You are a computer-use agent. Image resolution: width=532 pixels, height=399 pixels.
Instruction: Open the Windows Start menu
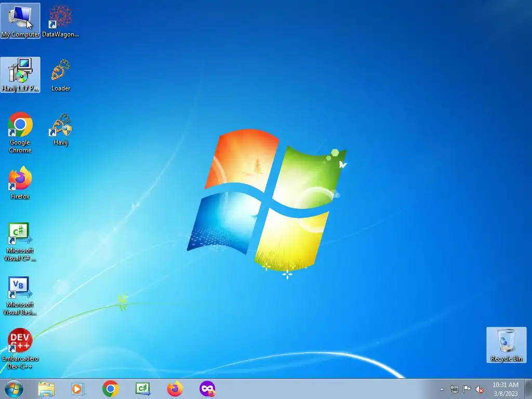[x=14, y=389]
